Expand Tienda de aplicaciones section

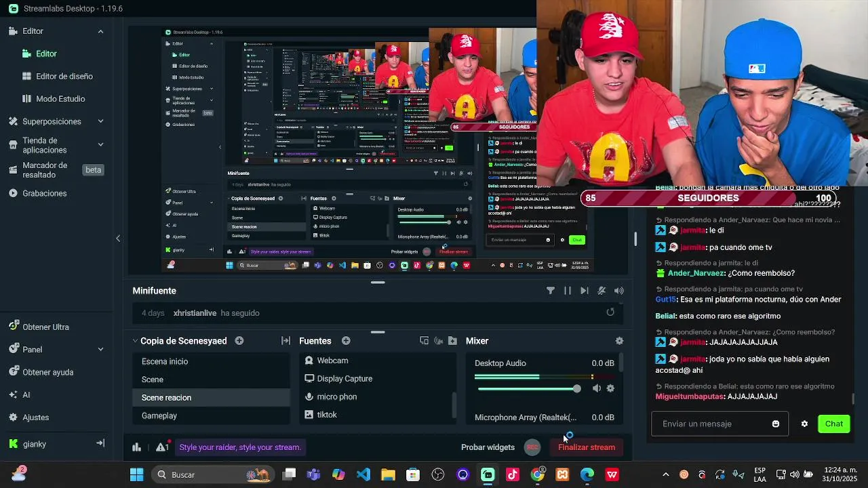[100, 144]
